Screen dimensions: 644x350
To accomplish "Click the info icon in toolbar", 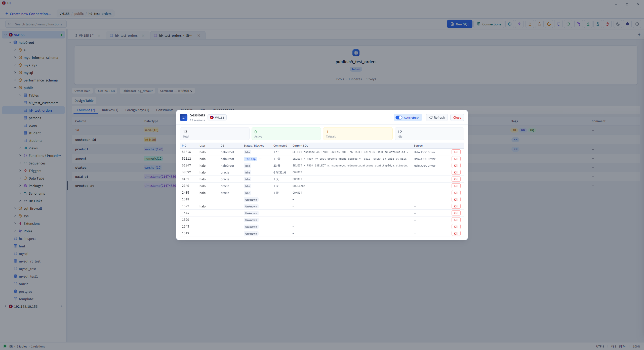I will [x=637, y=24].
